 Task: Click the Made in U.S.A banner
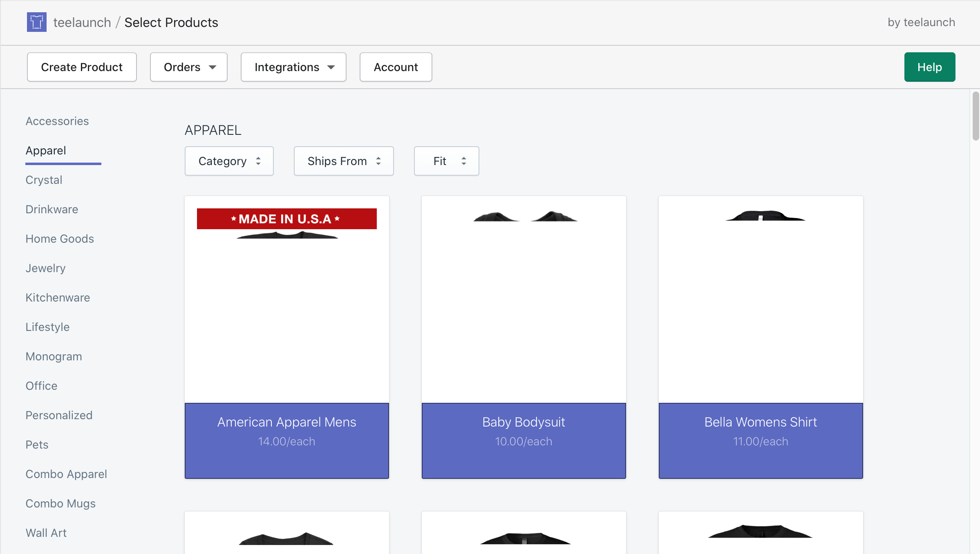coord(286,219)
